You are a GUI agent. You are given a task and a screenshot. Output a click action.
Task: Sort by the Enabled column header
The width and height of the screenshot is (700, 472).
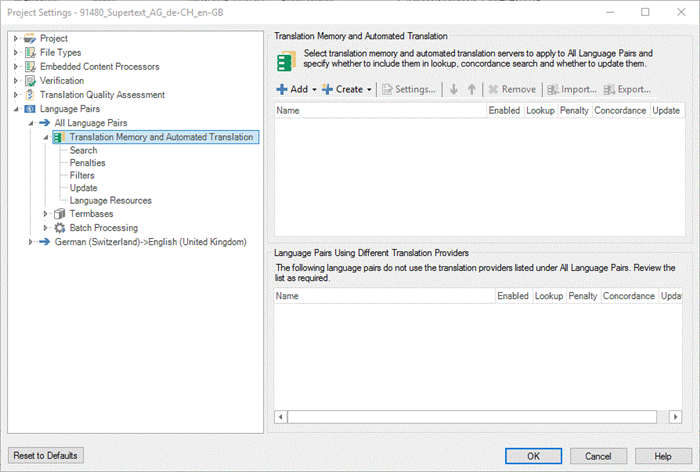click(x=503, y=110)
